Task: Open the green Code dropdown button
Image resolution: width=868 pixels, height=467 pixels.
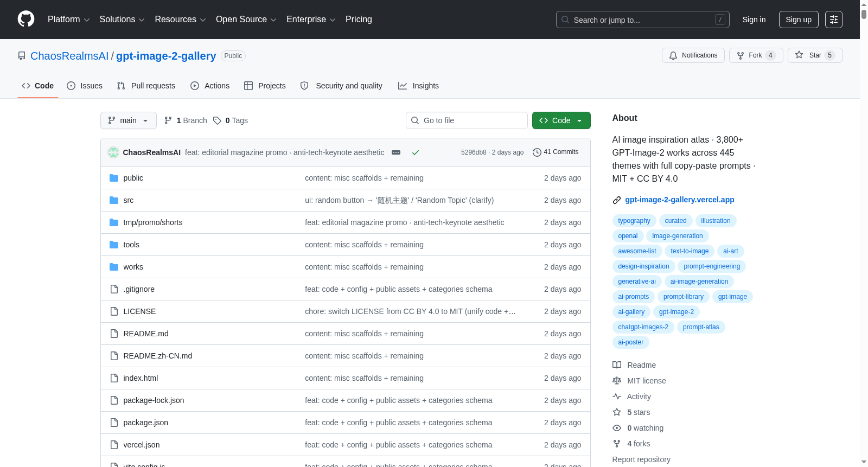Action: [561, 120]
